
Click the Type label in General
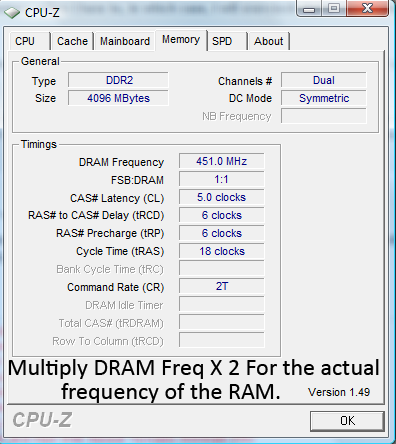pyautogui.click(x=44, y=82)
